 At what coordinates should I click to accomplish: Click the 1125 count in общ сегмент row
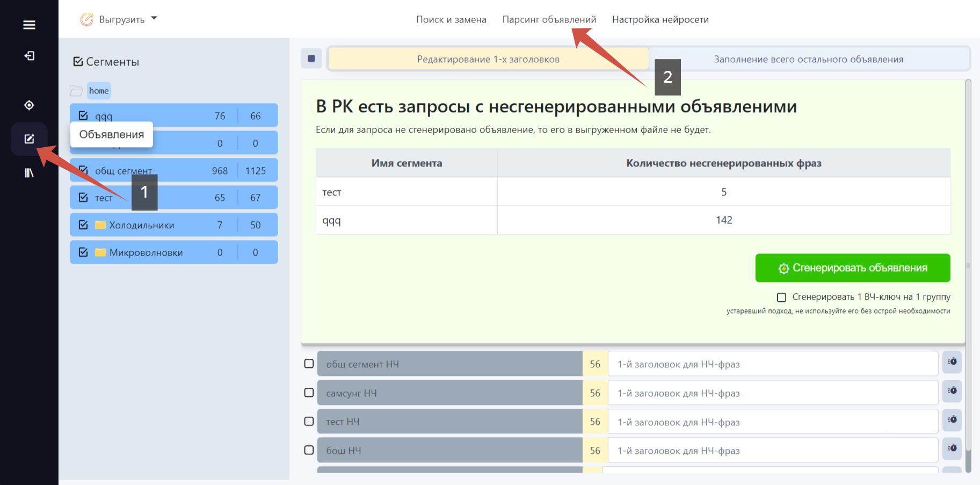click(256, 171)
